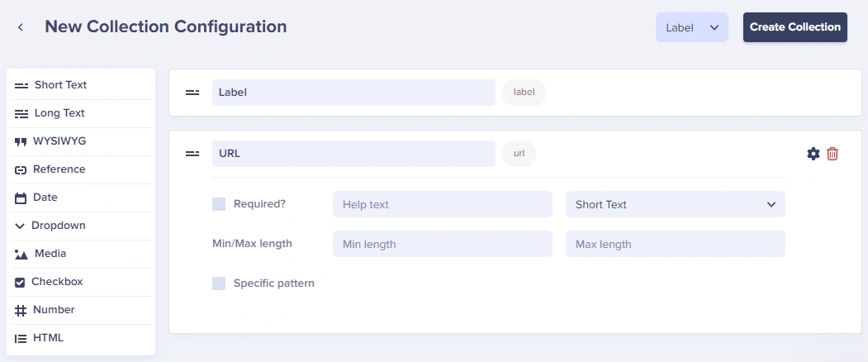Tick the Specific pattern checkbox
The height and width of the screenshot is (362, 868).
coord(219,283)
